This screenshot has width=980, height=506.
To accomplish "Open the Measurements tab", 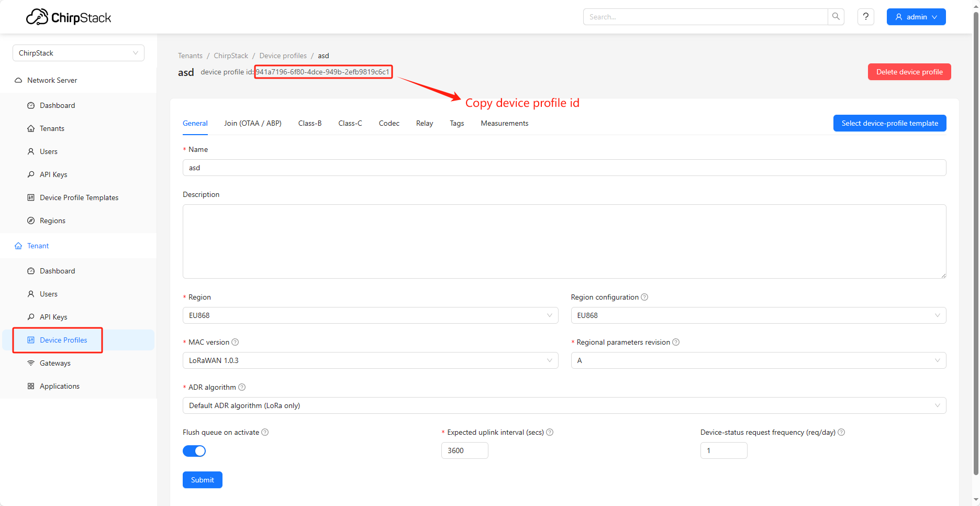I will tap(505, 123).
